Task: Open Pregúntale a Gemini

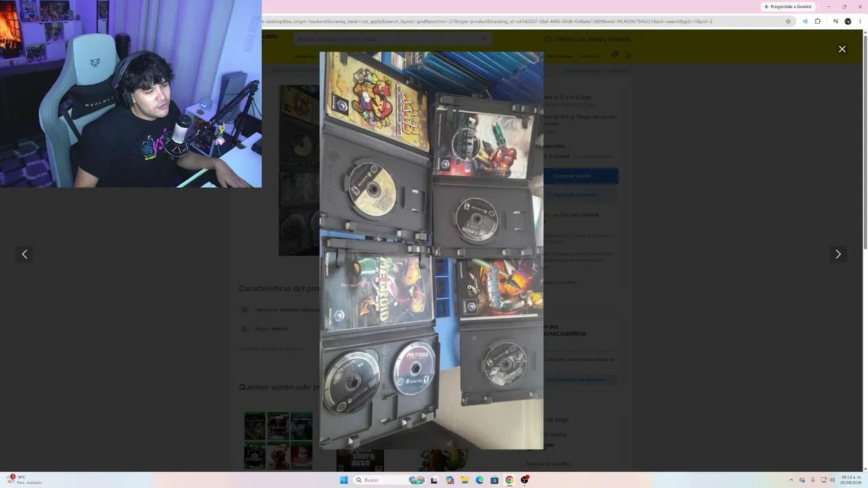Action: pyautogui.click(x=787, y=7)
